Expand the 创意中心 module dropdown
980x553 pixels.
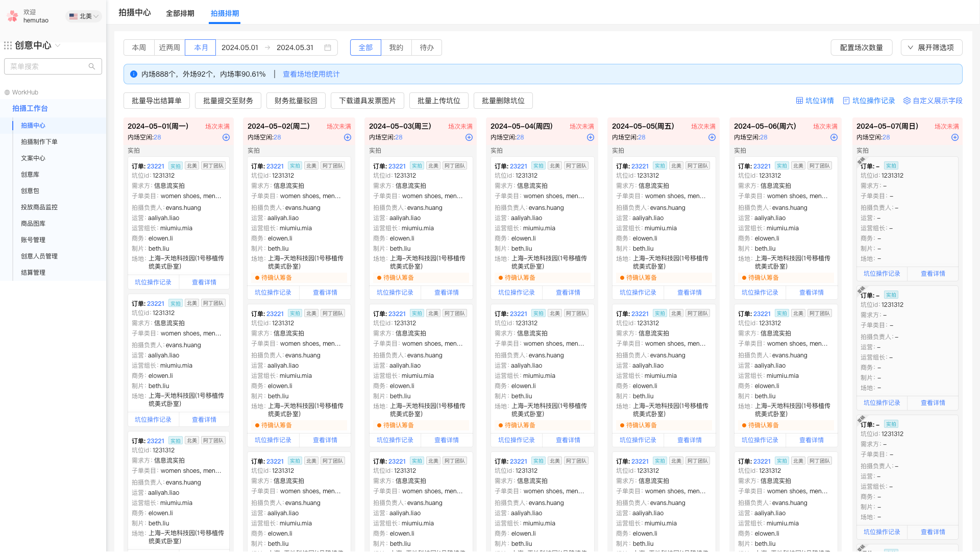(x=58, y=45)
